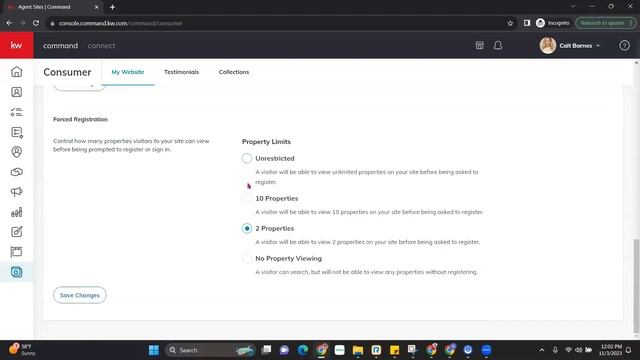The width and height of the screenshot is (640, 360).
Task: Click the Forced Registration section label
Action: pos(80,119)
